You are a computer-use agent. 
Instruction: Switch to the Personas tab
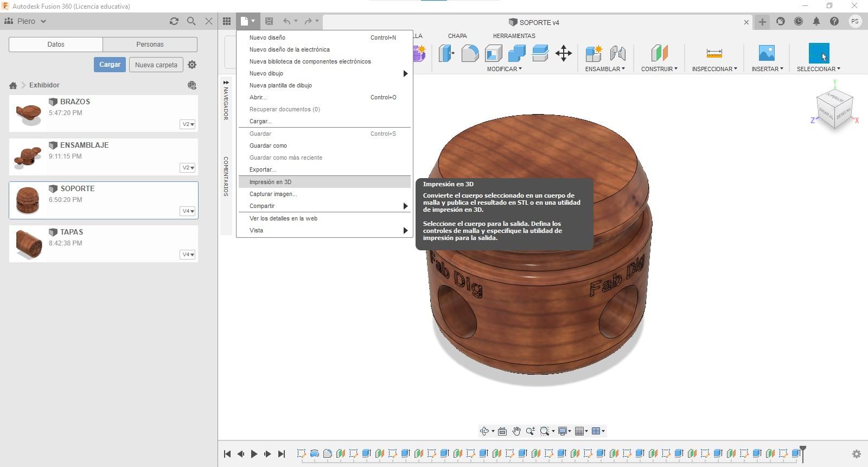point(150,45)
